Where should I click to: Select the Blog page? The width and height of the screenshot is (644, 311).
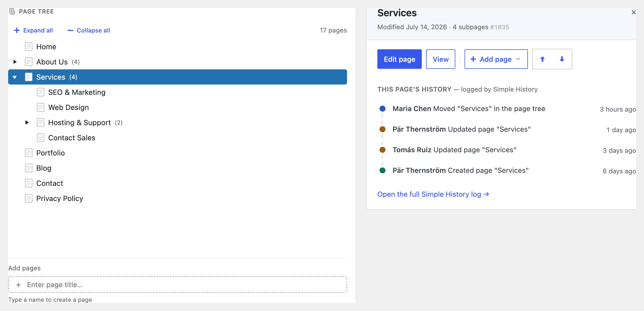177,168
